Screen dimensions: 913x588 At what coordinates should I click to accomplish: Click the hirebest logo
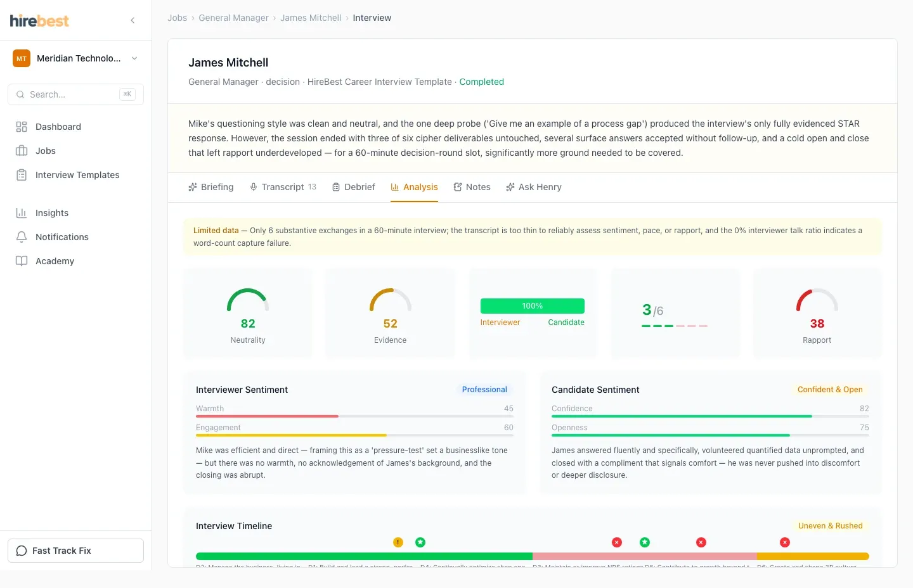tap(39, 20)
